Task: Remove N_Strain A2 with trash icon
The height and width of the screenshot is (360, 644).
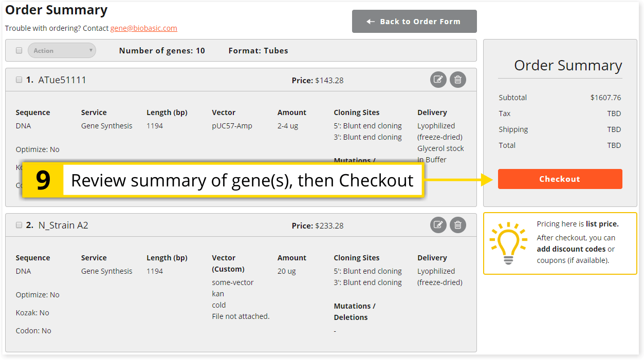Action: tap(457, 225)
